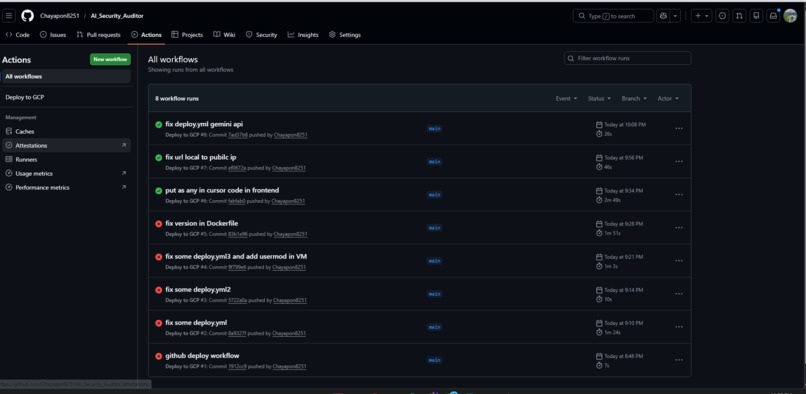Open ellipsis menu for 'fix version in Dockerfile'
Screen dimensions: 806x394
tap(679, 228)
